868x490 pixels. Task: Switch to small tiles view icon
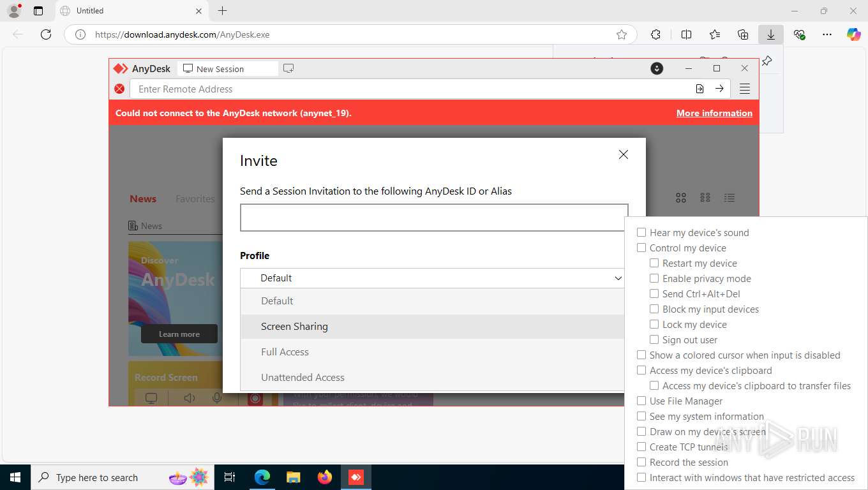(705, 198)
